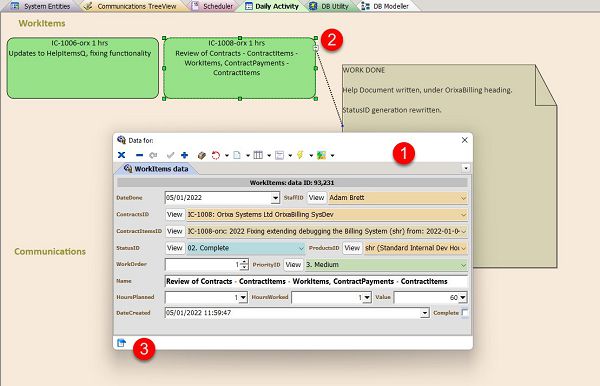Click the blue minus delete-record icon
The height and width of the screenshot is (386, 600).
tap(139, 155)
